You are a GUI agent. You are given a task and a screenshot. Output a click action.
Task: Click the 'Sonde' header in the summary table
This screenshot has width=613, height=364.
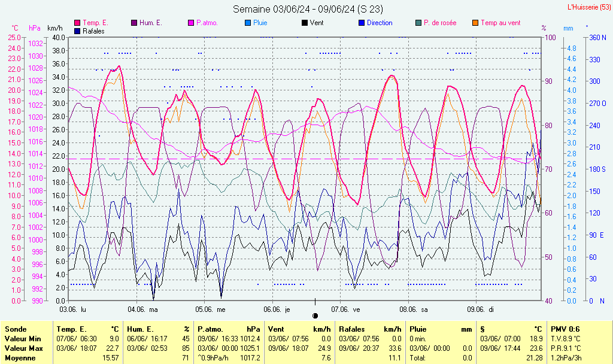click(16, 329)
